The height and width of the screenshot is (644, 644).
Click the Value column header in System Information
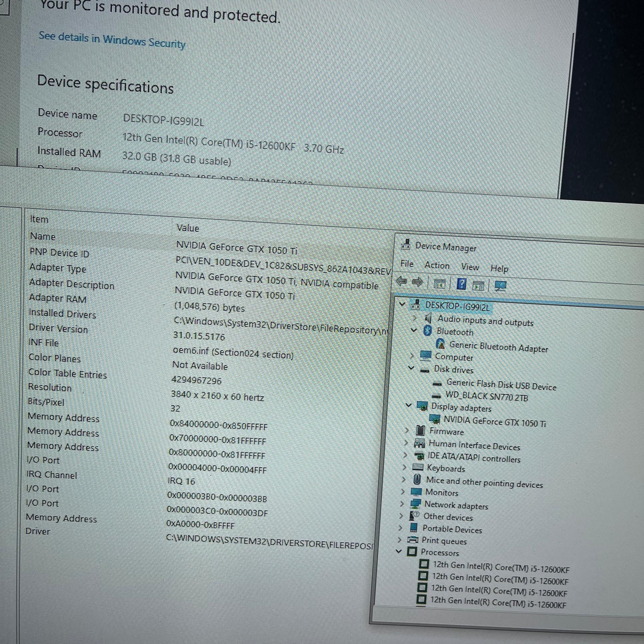pos(188,228)
